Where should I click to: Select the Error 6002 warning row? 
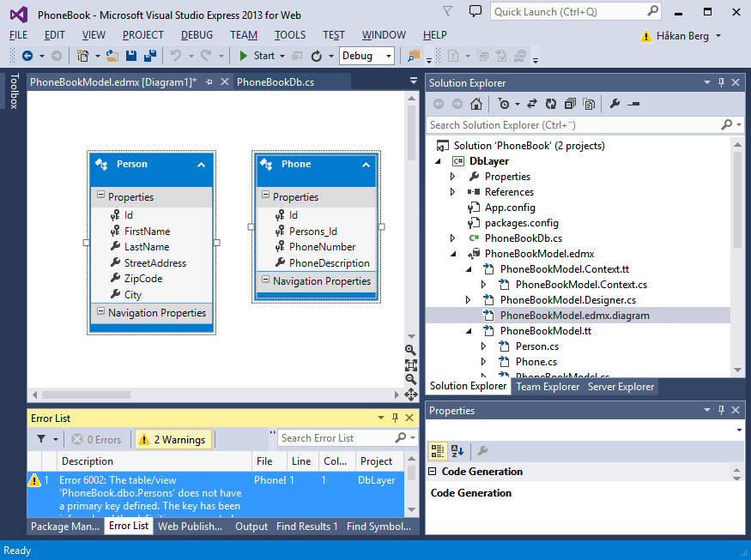[215, 495]
